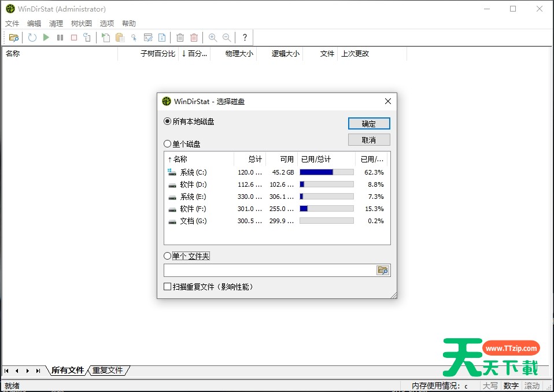
Task: Click the D: drive disk icon
Action: pyautogui.click(x=172, y=185)
